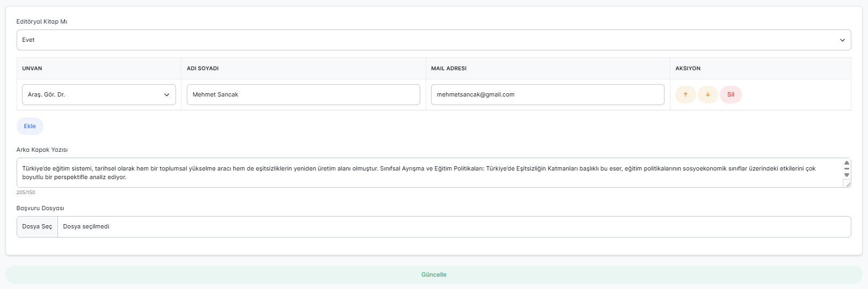The height and width of the screenshot is (289, 868).
Task: Click the AKSIYON column header
Action: point(688,69)
